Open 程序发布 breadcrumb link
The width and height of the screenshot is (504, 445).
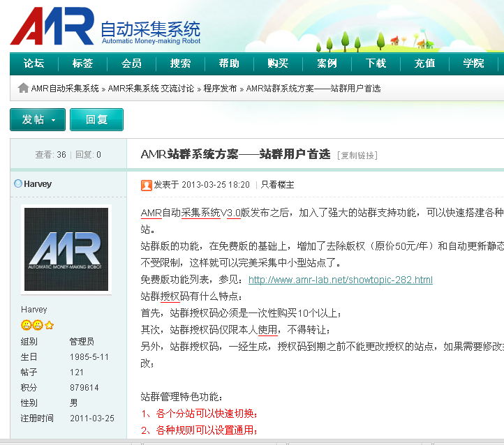pyautogui.click(x=220, y=89)
